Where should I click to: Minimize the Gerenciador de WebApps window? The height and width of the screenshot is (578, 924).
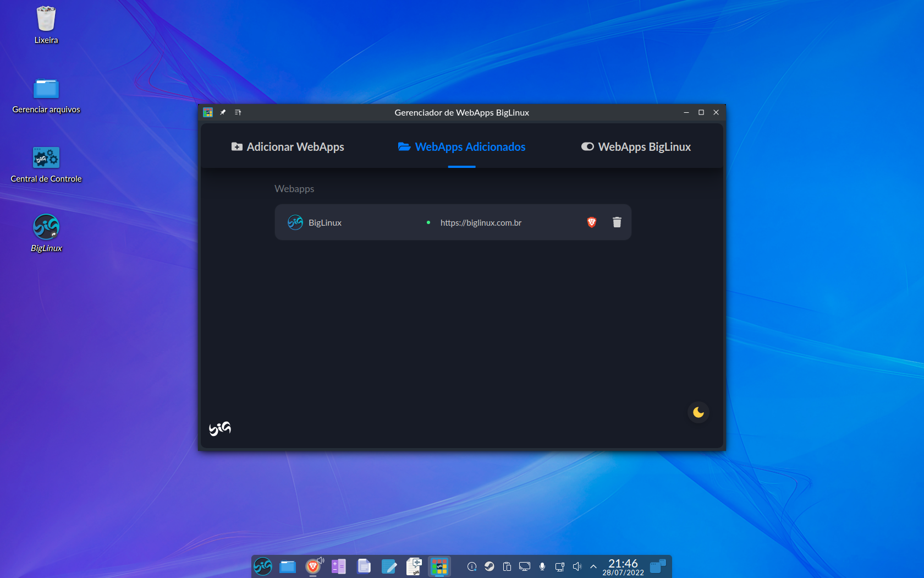(686, 112)
